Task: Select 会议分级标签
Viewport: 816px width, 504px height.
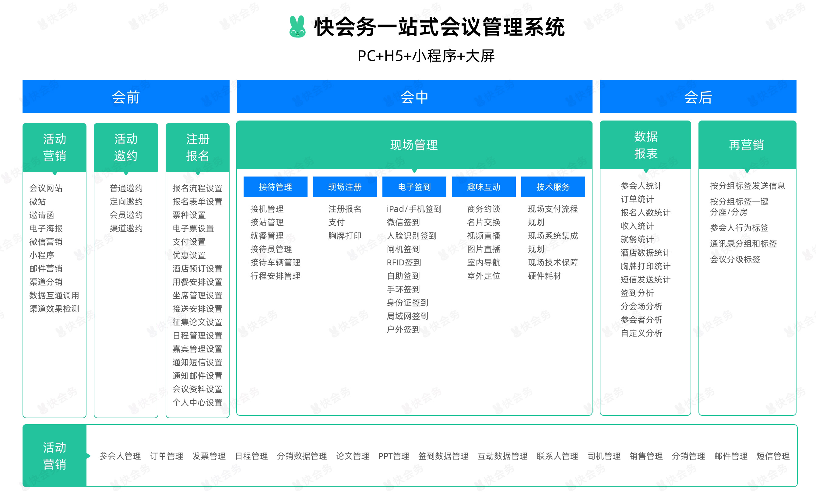Action: pyautogui.click(x=735, y=259)
